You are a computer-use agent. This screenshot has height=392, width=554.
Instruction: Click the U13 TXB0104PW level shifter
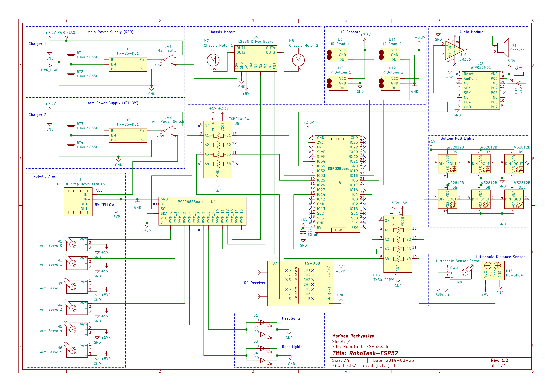click(x=398, y=244)
